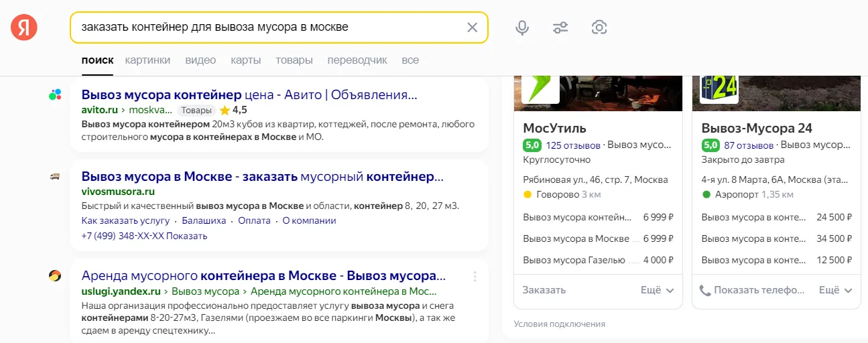Open the переводчик tab
Viewport: 868px width, 343px height.
(x=357, y=60)
